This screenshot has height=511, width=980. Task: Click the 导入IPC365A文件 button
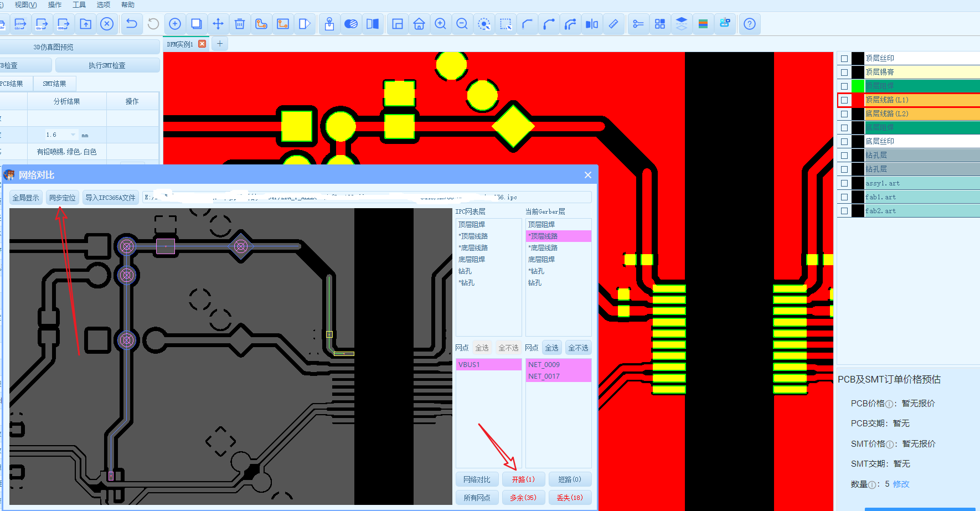(x=110, y=198)
